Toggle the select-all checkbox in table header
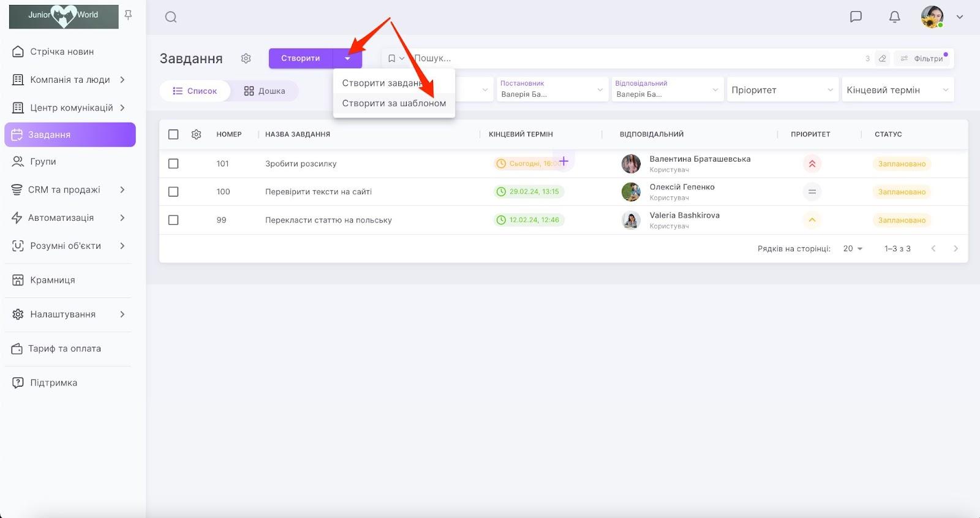Screen dimensions: 980x518 coord(173,134)
